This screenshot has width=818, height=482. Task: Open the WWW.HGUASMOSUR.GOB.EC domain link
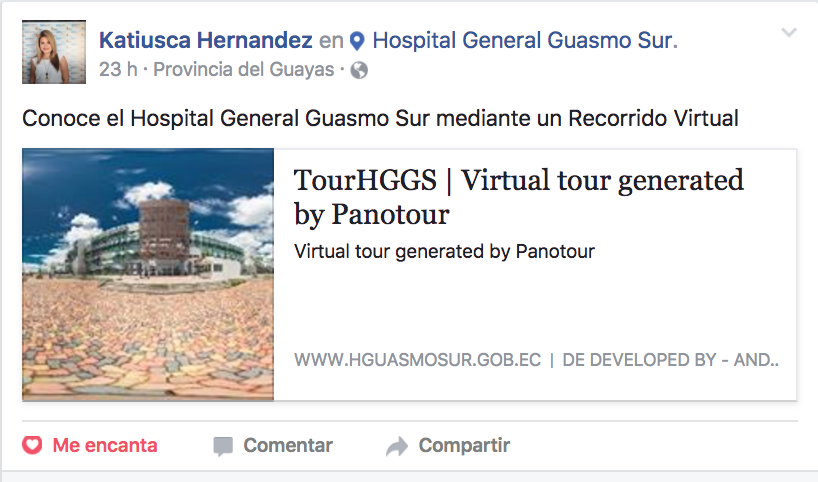point(417,360)
